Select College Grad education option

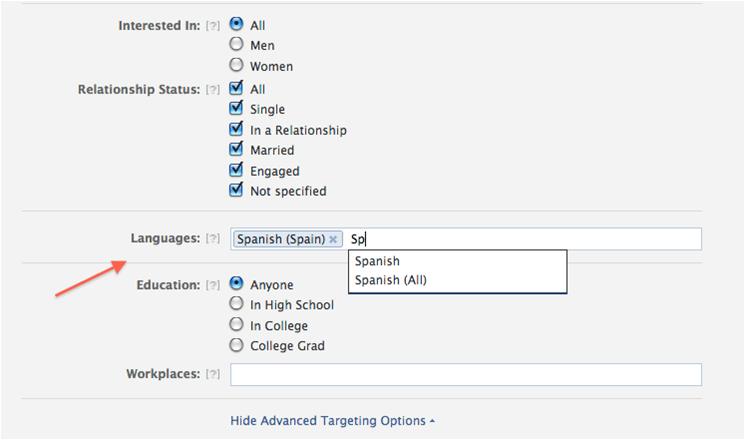236,344
